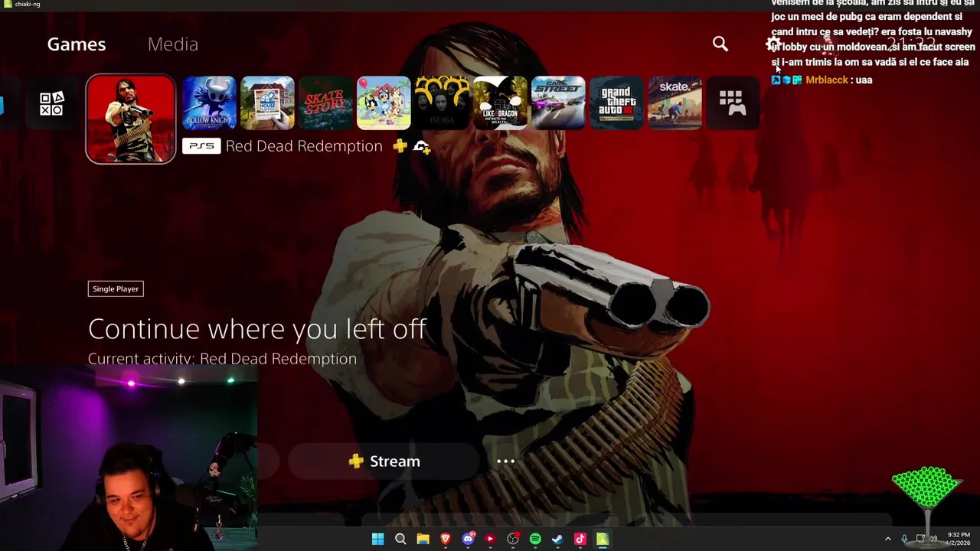Open TikTok app from taskbar
The width and height of the screenshot is (980, 551).
[580, 540]
